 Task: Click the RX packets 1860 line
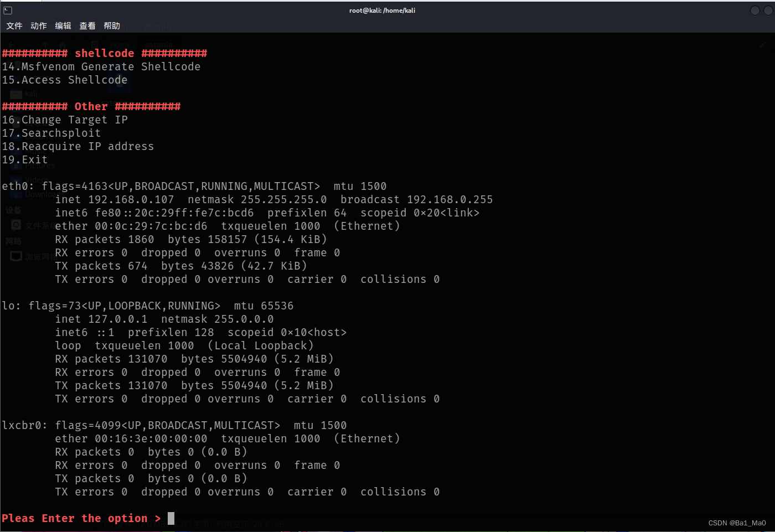pos(191,239)
